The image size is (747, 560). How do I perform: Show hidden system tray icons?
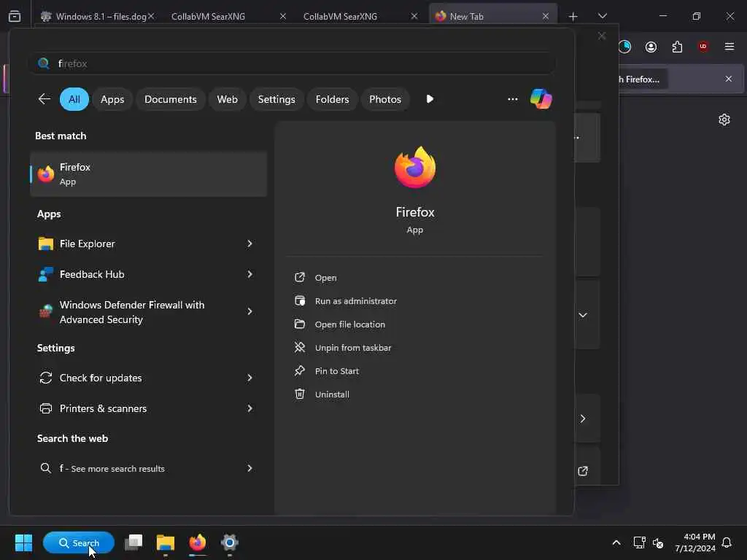(616, 542)
